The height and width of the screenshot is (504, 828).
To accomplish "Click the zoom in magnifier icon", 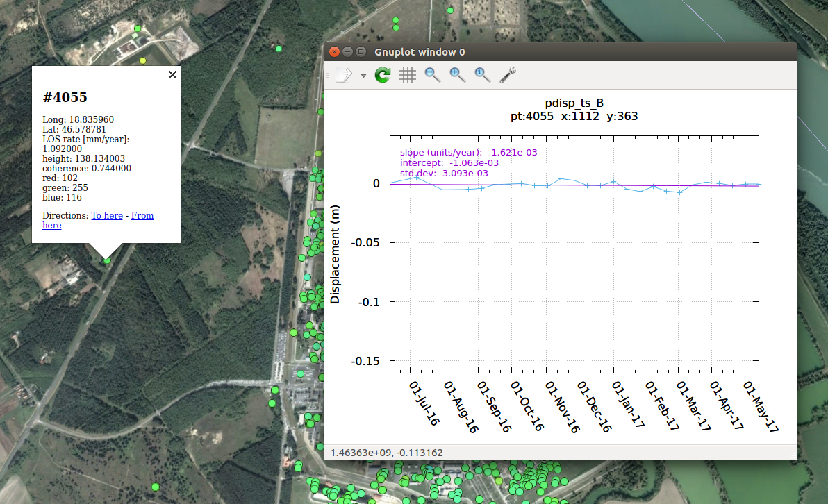I will point(457,75).
